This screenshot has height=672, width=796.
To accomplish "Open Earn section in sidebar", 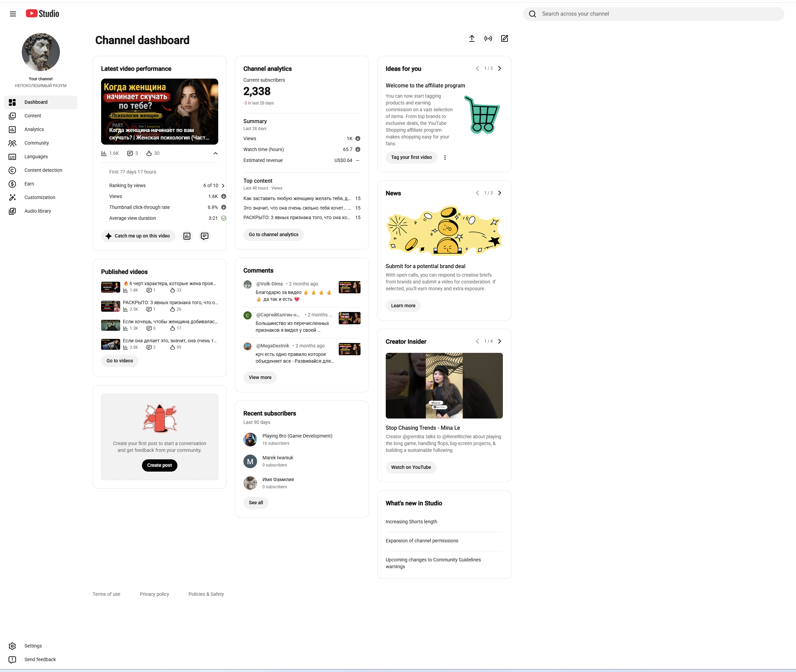I will [41, 184].
